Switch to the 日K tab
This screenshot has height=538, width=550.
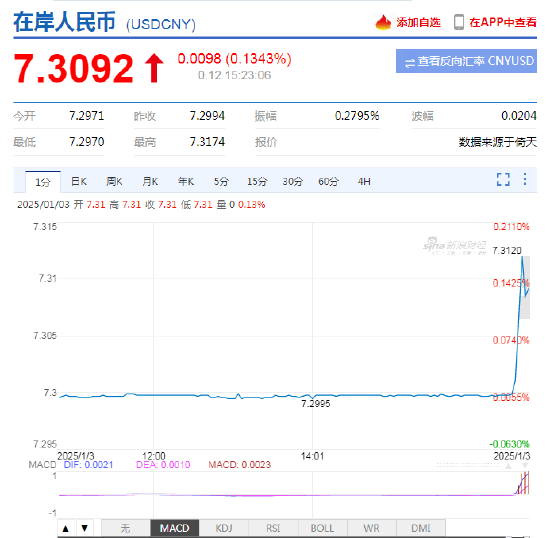pyautogui.click(x=79, y=182)
